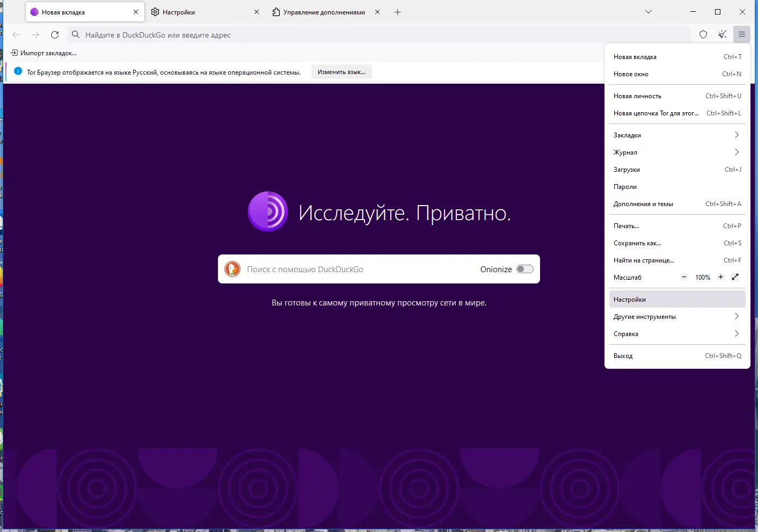758x532 pixels.
Task: Toggle the Onionize switch
Action: tap(524, 269)
